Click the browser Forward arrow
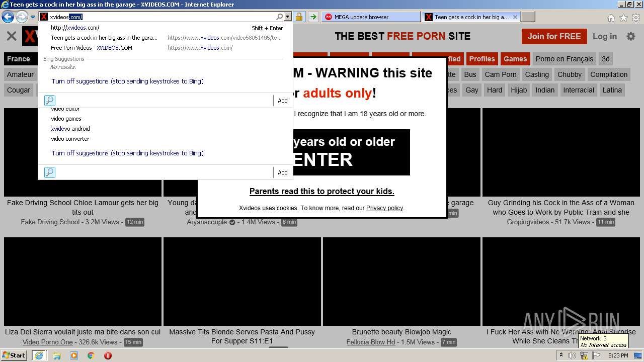The image size is (644, 362). [22, 17]
